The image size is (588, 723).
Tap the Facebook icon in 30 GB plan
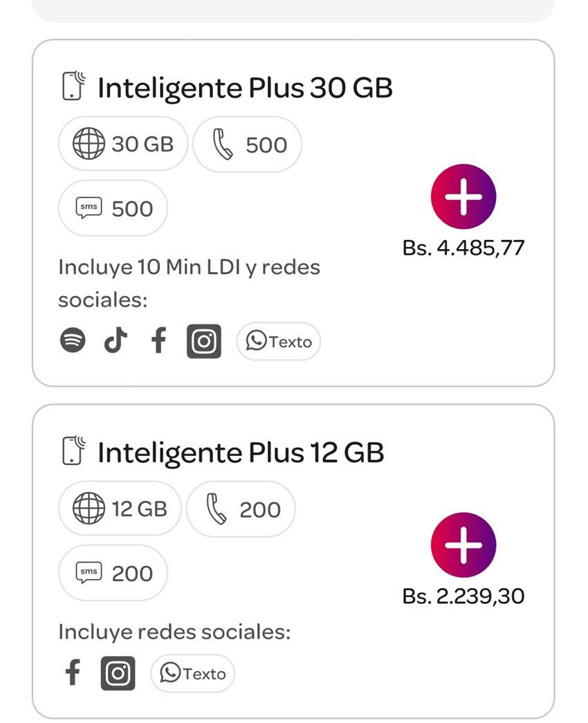pyautogui.click(x=159, y=341)
